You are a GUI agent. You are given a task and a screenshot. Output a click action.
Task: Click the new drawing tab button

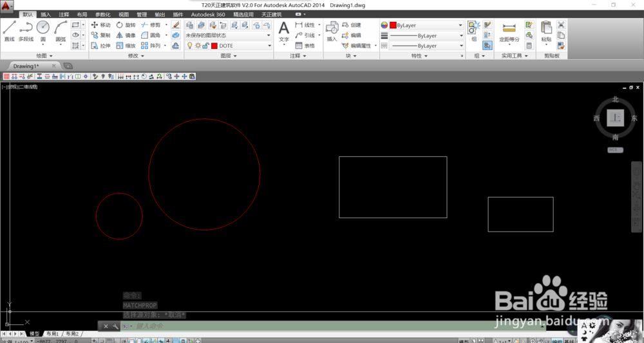point(68,66)
